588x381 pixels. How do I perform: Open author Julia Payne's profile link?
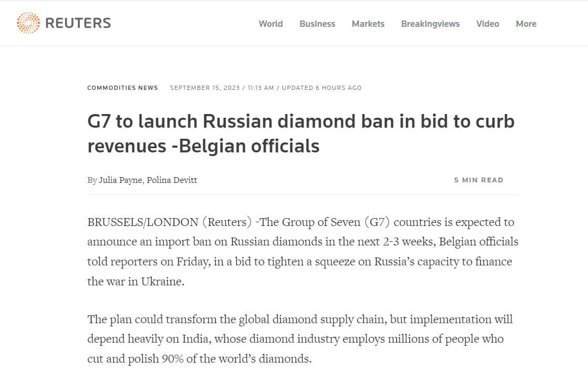tap(120, 180)
